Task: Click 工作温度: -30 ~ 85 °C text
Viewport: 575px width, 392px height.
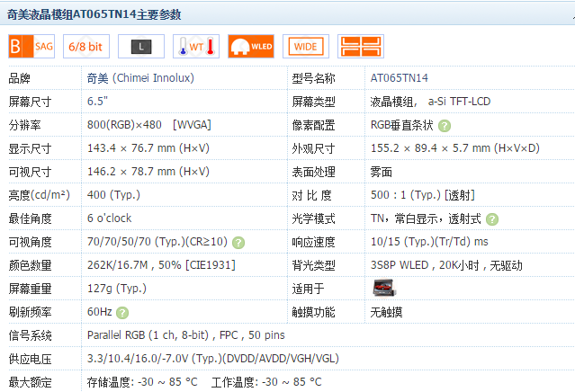Action: pos(266,382)
